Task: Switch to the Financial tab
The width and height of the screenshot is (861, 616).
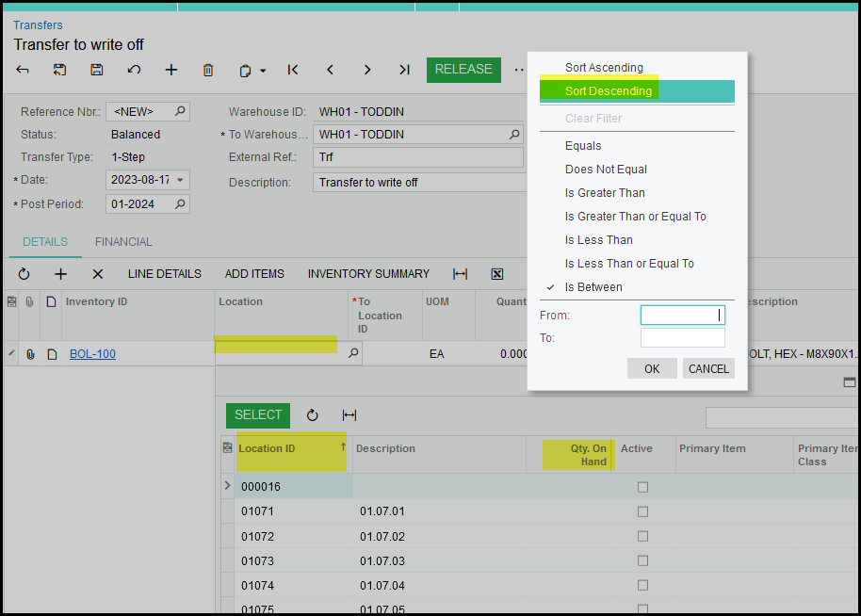Action: (x=123, y=242)
